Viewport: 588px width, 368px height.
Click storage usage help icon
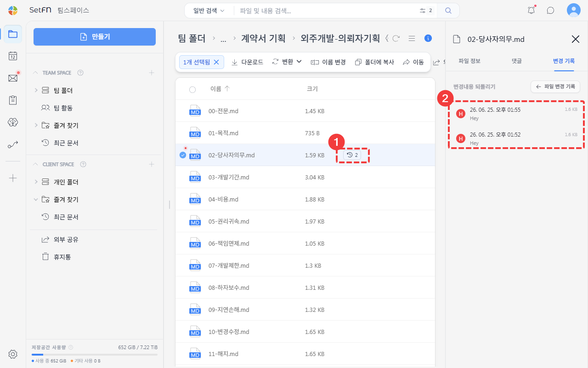[x=71, y=347]
